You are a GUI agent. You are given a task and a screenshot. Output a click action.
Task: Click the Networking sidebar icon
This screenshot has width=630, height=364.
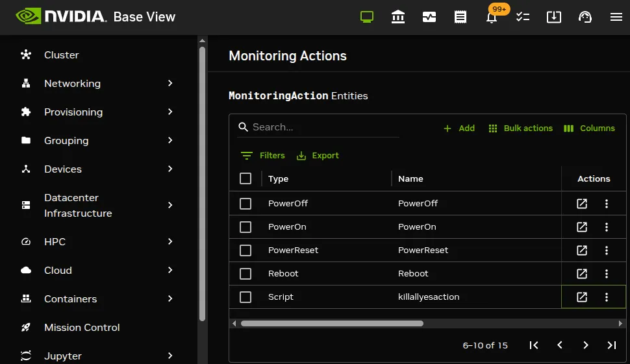click(x=26, y=84)
